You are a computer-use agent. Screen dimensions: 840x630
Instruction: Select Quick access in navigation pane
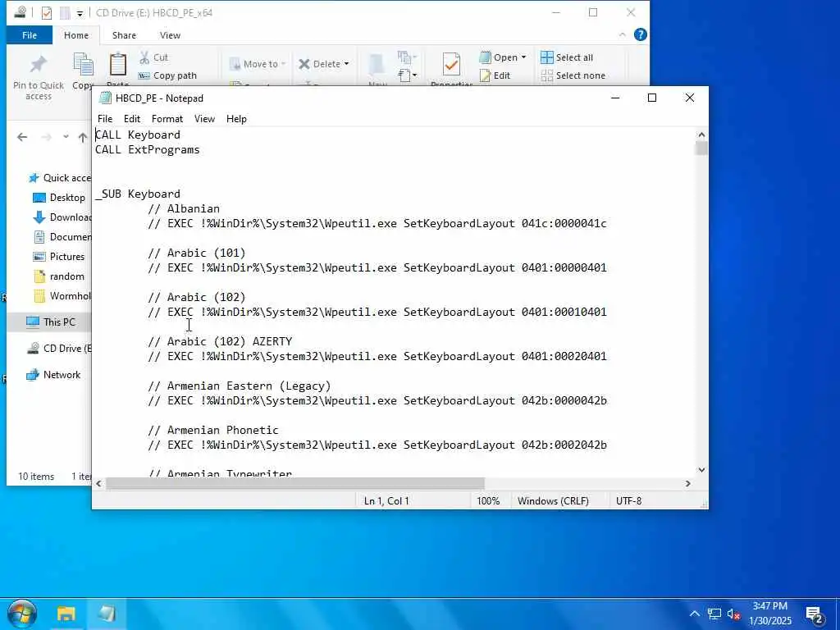pos(59,178)
